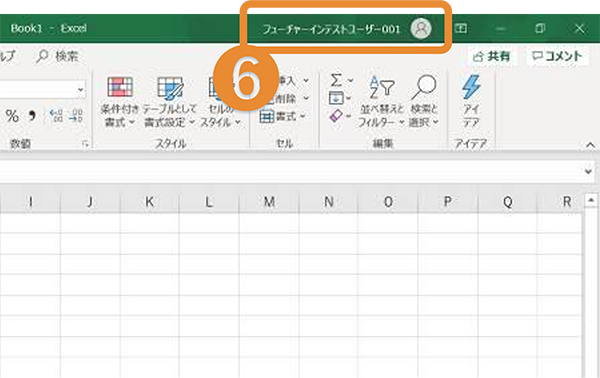Expand テーブルとして書式設定 dropdown arrow
This screenshot has height=378, width=600.
point(192,122)
